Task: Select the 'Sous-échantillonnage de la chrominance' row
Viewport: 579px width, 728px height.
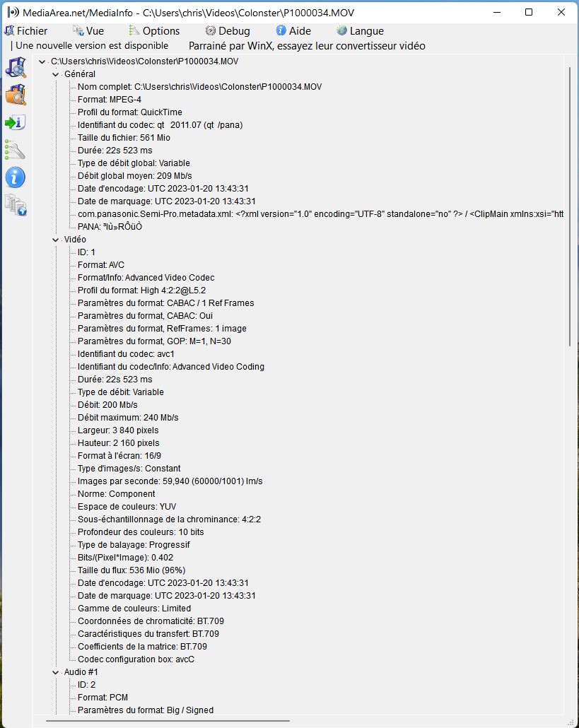Action: point(170,519)
